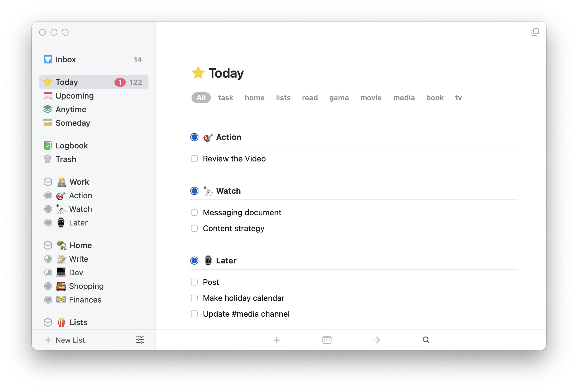Open the calendar date picker icon
578x392 pixels.
(327, 340)
